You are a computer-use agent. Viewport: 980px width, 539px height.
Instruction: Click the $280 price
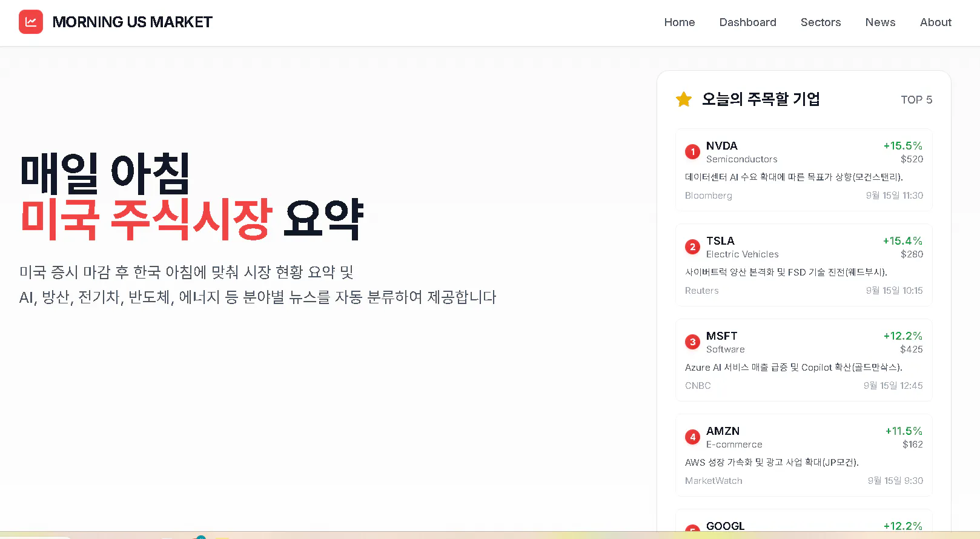912,254
